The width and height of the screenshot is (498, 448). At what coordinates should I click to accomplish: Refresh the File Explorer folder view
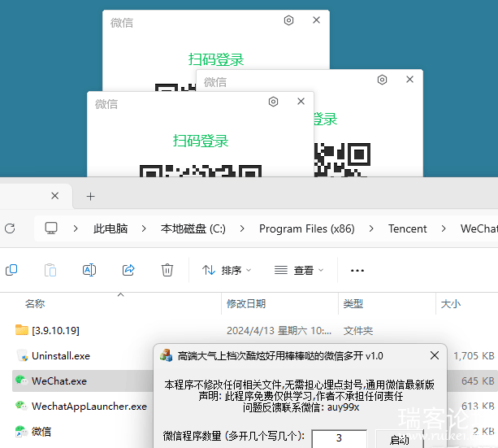click(x=10, y=228)
